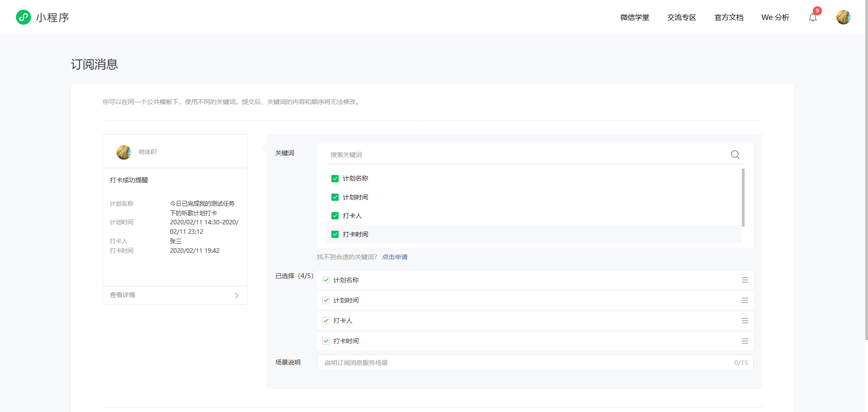Grab the reorder handle for selected 计划时间
Viewport: 868px width, 412px height.
click(745, 300)
